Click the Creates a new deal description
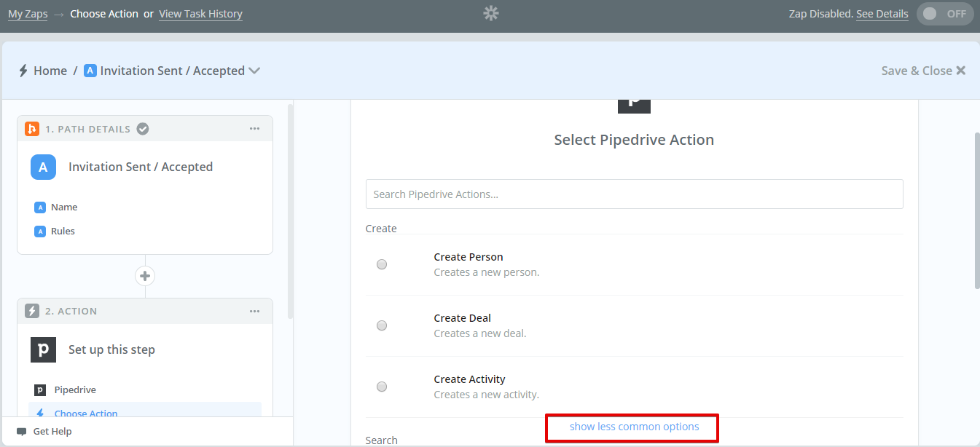Image resolution: width=980 pixels, height=447 pixels. [x=480, y=333]
